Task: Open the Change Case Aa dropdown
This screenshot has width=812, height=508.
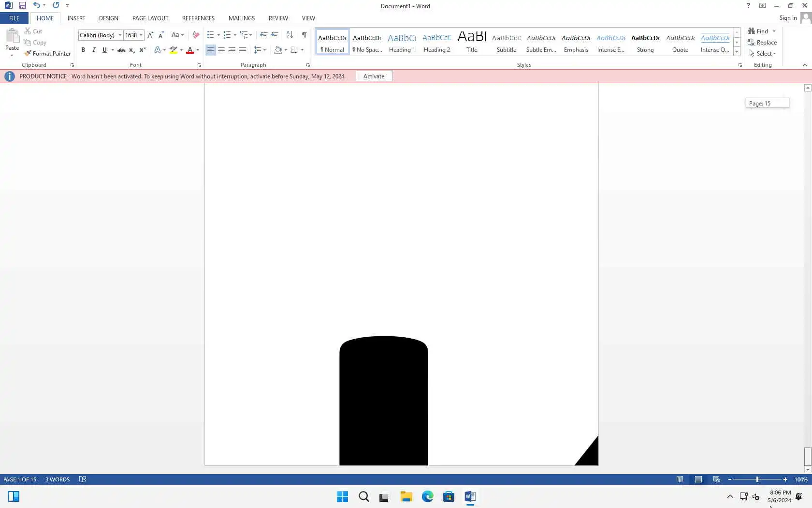Action: tap(177, 35)
